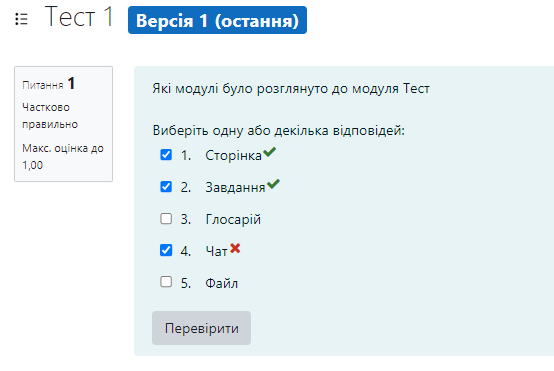Tick the Файл checkbox

coord(166,282)
